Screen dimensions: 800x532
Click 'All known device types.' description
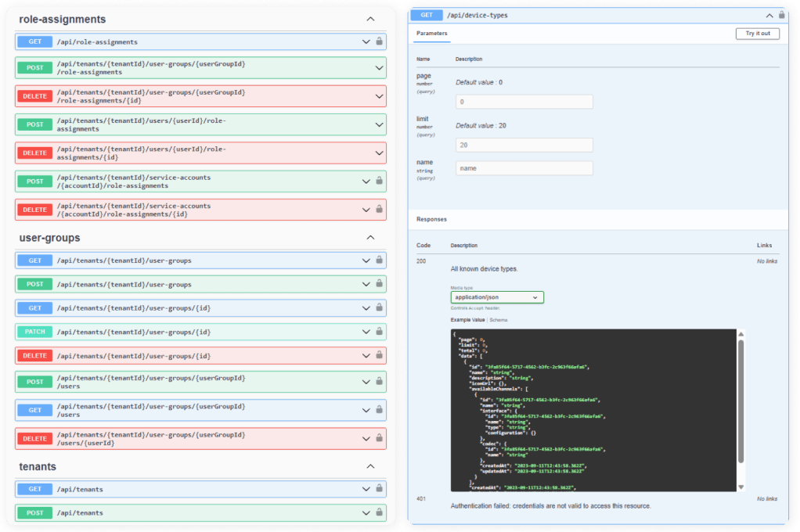coord(484,269)
